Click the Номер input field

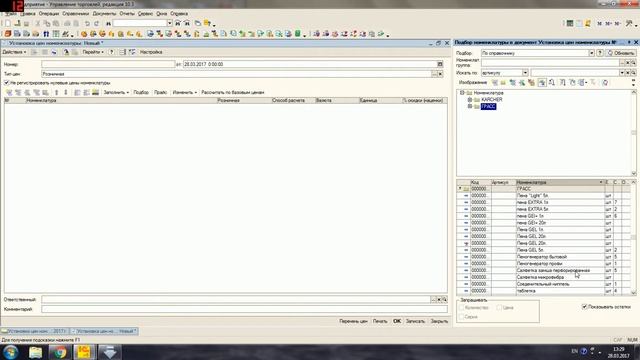pyautogui.click(x=108, y=64)
